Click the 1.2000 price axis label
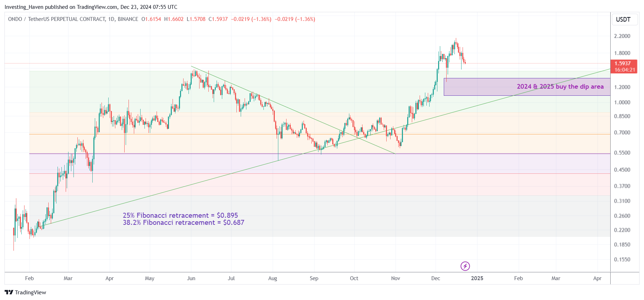 [x=622, y=87]
